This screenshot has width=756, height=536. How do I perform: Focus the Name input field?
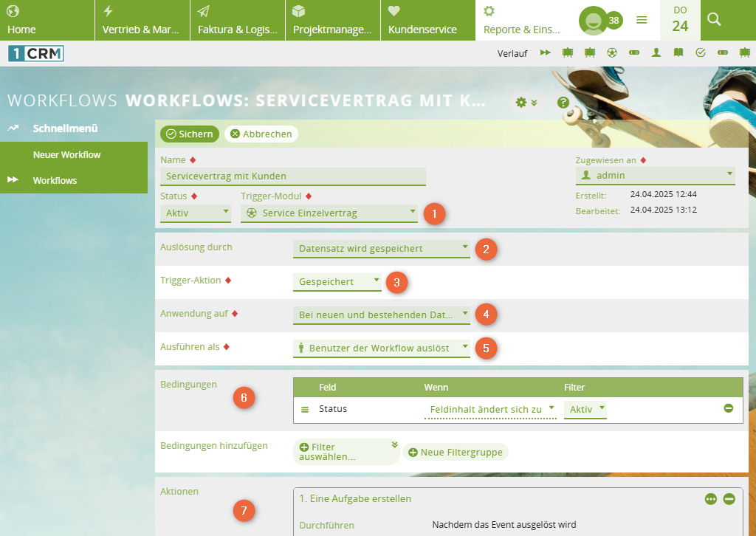point(292,176)
